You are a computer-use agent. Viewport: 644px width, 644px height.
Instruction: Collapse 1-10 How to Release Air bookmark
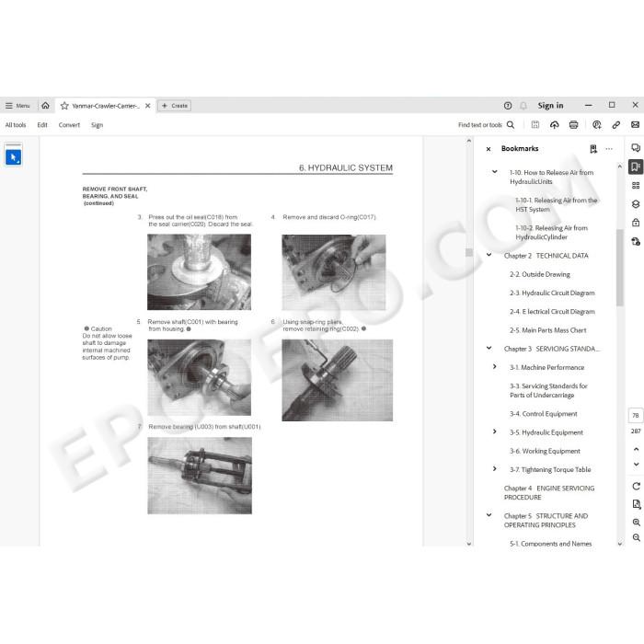495,172
